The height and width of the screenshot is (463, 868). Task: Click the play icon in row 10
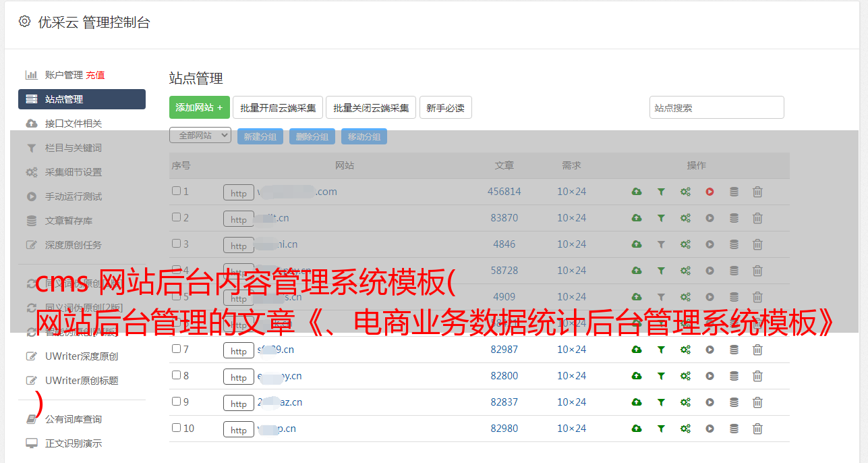click(x=710, y=429)
